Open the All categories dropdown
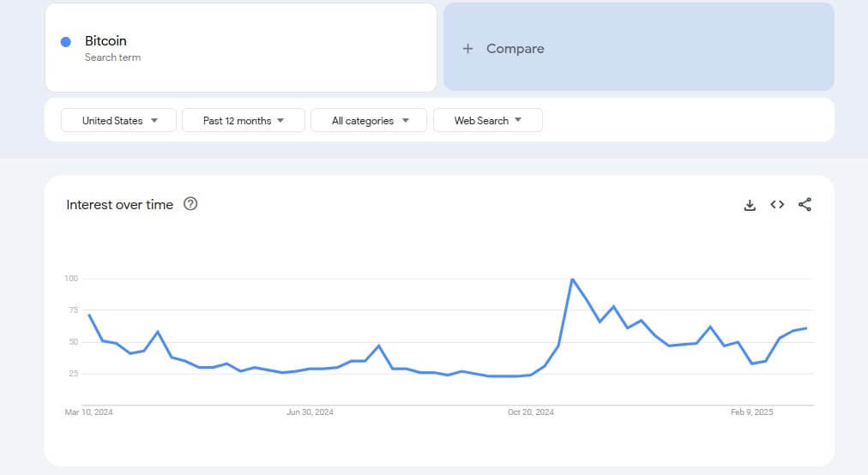This screenshot has width=868, height=475. coord(369,121)
